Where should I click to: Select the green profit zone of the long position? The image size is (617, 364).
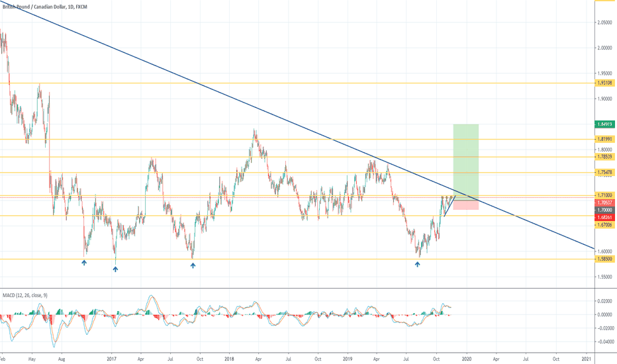pos(465,159)
